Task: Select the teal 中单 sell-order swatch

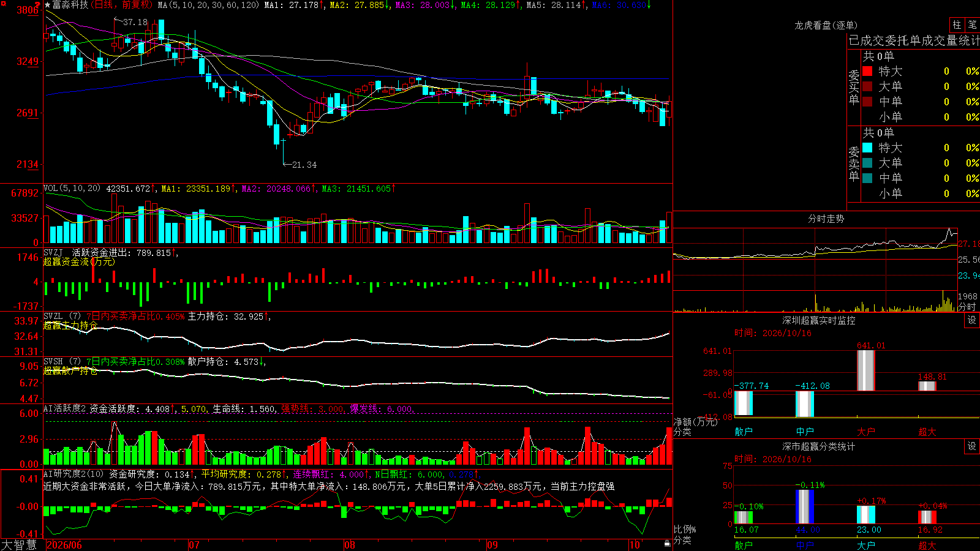Action: (867, 178)
